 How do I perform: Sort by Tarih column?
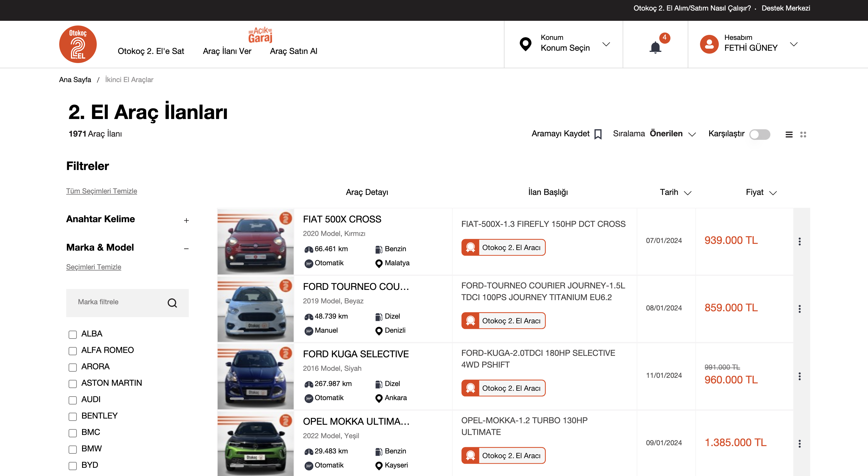pyautogui.click(x=676, y=192)
